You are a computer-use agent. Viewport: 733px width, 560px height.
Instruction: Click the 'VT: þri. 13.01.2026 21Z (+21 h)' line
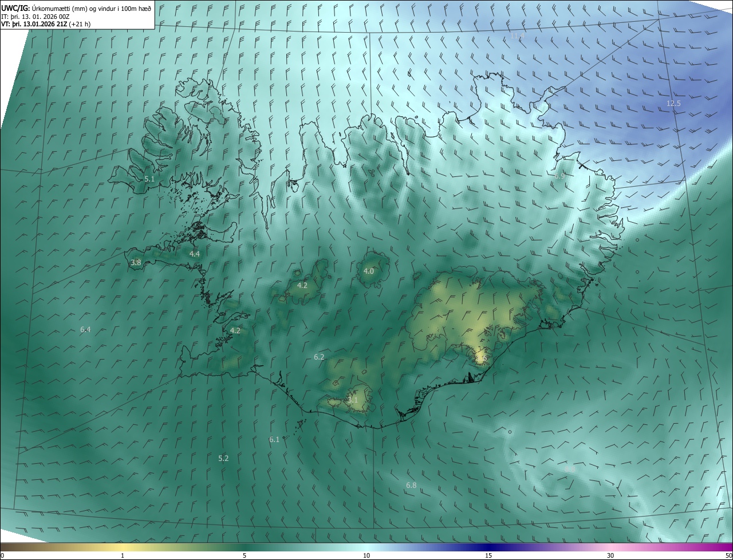point(46,24)
